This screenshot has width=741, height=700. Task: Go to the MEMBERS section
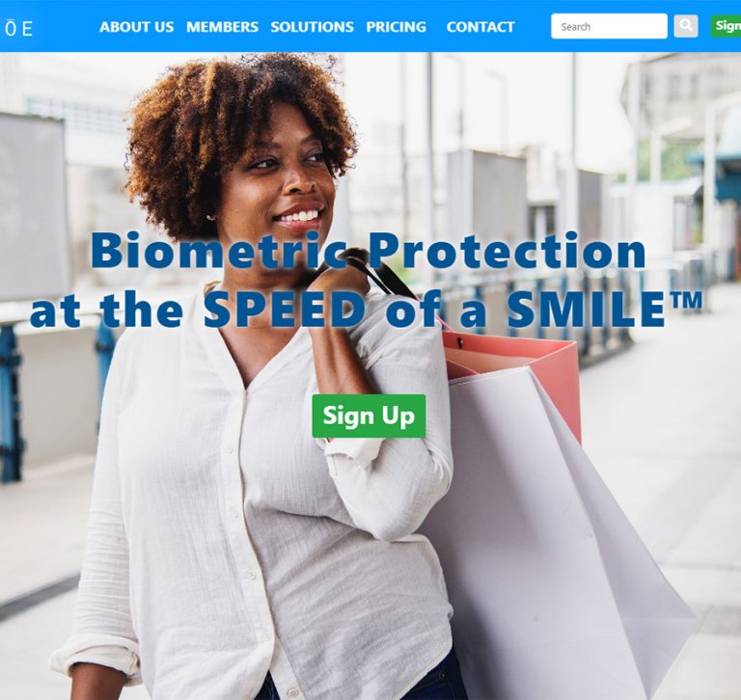(x=222, y=27)
